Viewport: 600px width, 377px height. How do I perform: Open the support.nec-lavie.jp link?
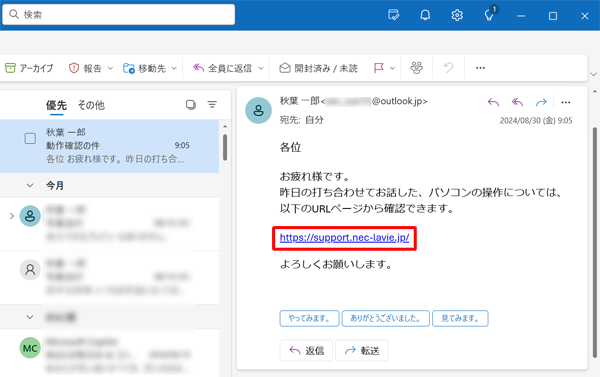344,238
